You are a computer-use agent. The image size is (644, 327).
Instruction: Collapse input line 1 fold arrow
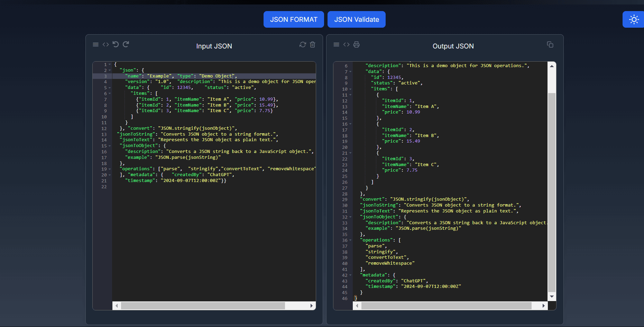click(110, 64)
